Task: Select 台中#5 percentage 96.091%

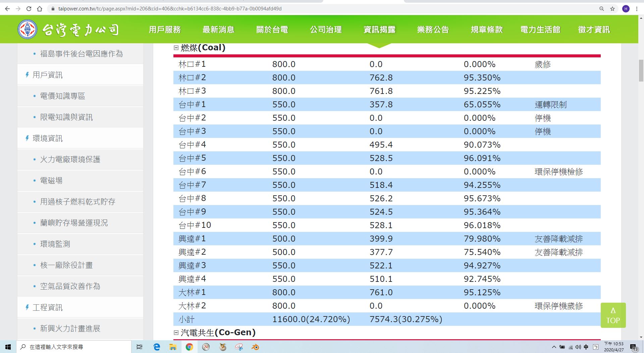Action: click(482, 158)
